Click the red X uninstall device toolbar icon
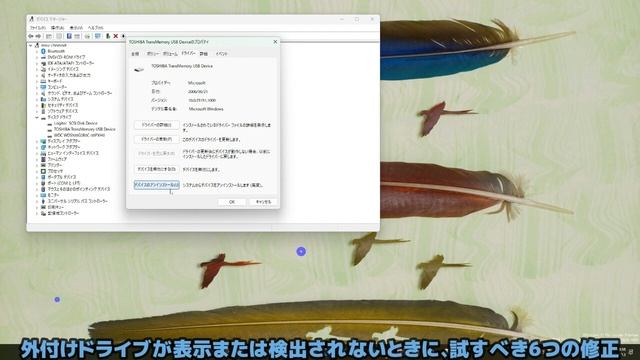 point(116,36)
